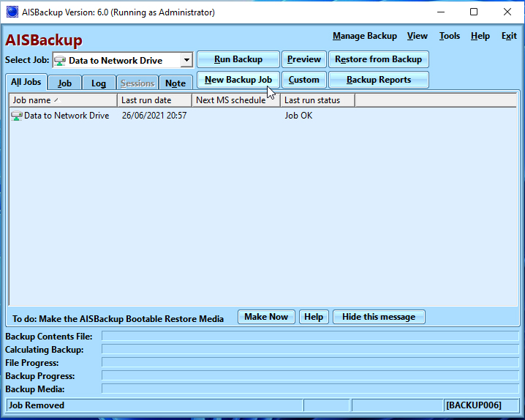Click Hide this message button
The height and width of the screenshot is (420, 525).
pos(378,317)
